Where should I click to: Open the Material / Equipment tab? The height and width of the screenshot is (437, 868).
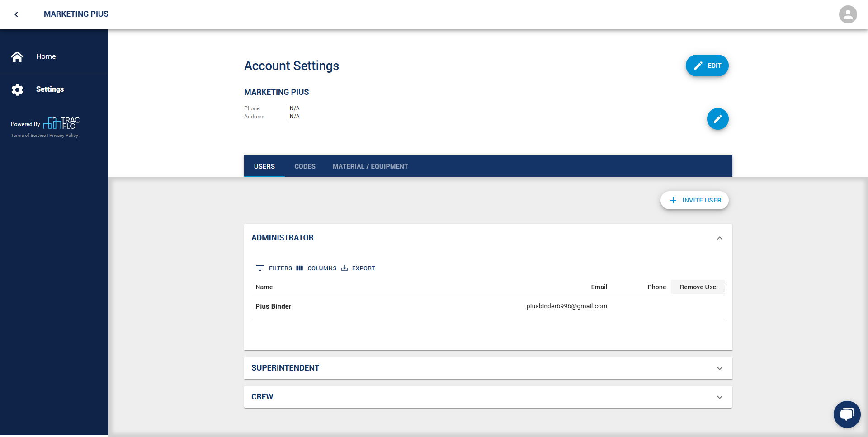pyautogui.click(x=370, y=166)
